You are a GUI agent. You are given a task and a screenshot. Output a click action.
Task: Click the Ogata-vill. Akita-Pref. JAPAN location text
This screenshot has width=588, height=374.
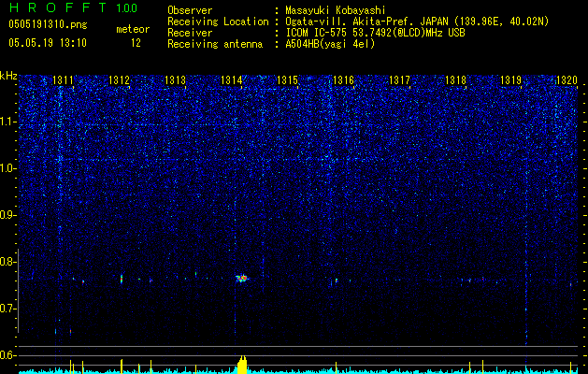click(x=366, y=22)
